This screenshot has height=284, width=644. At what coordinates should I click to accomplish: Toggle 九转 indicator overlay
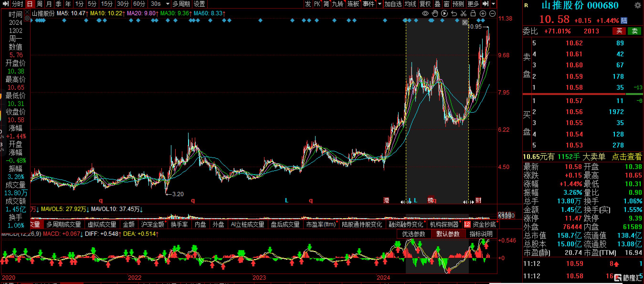point(338,4)
